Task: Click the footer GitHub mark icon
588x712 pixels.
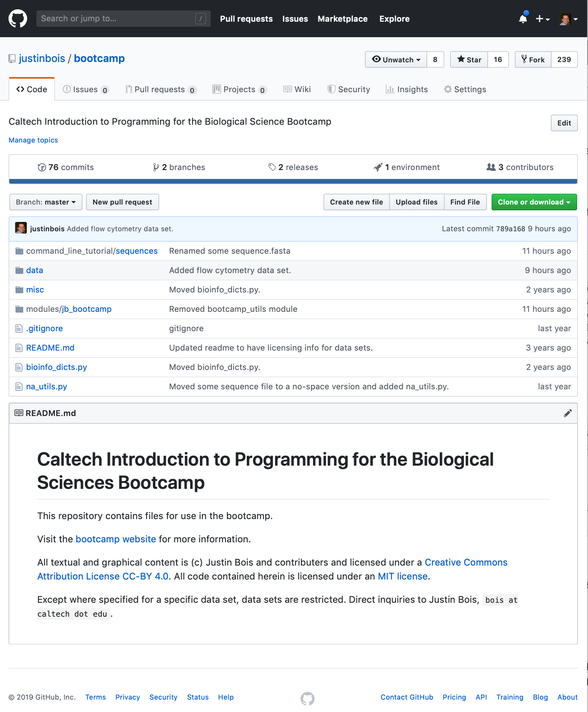Action: 308,699
